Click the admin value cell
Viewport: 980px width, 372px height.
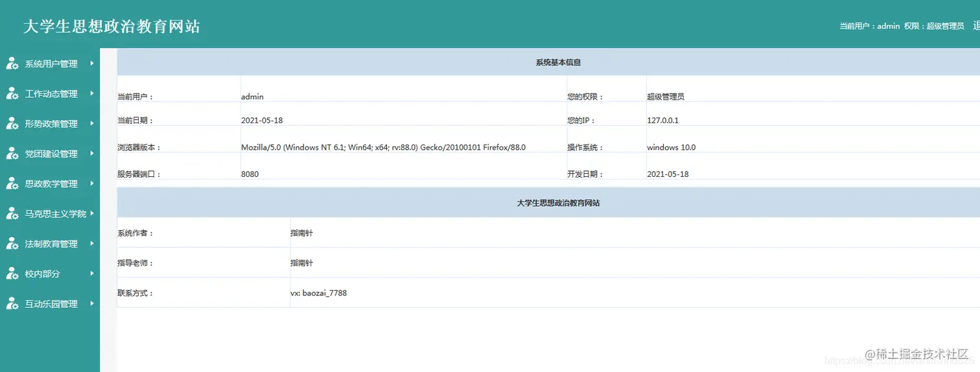[x=252, y=97]
